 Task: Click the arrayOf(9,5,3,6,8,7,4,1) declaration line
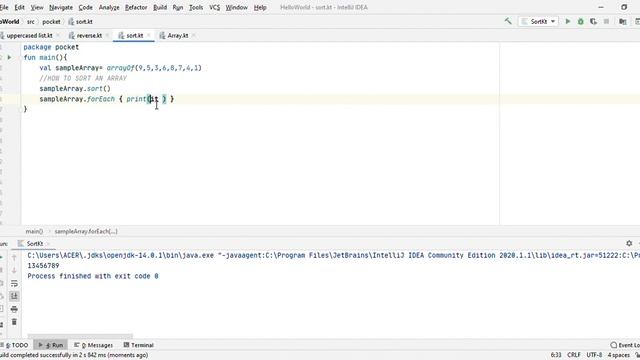point(120,68)
